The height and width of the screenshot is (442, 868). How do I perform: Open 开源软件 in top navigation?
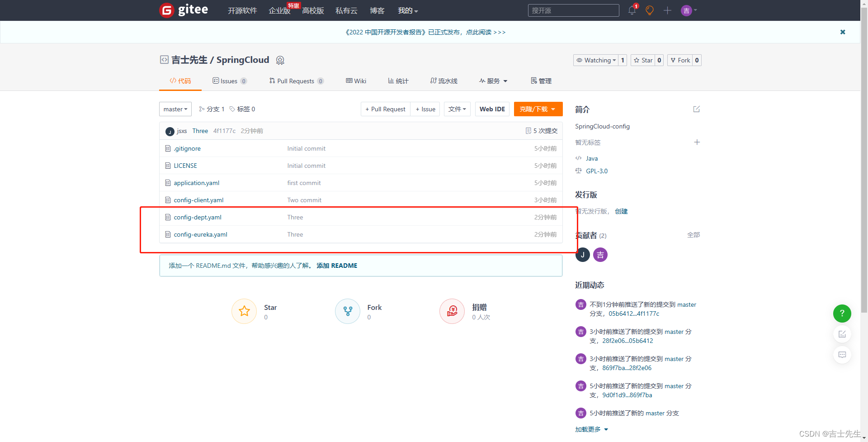242,10
